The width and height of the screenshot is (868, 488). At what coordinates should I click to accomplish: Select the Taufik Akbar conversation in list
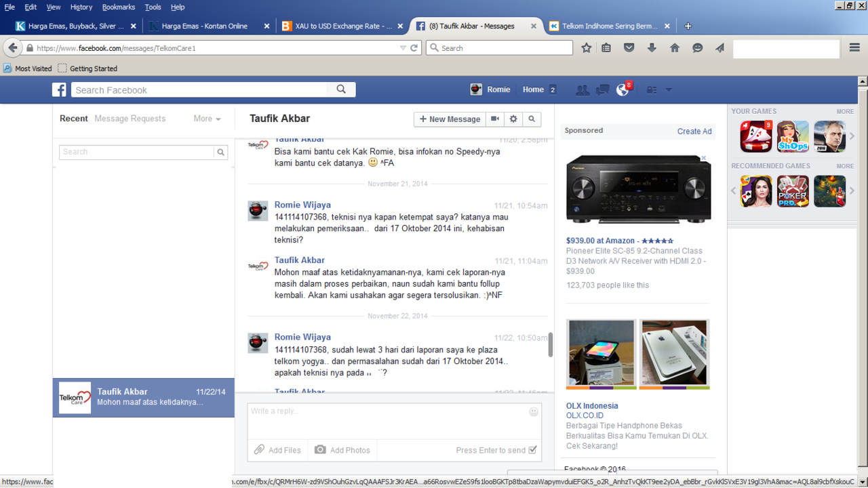pos(144,397)
